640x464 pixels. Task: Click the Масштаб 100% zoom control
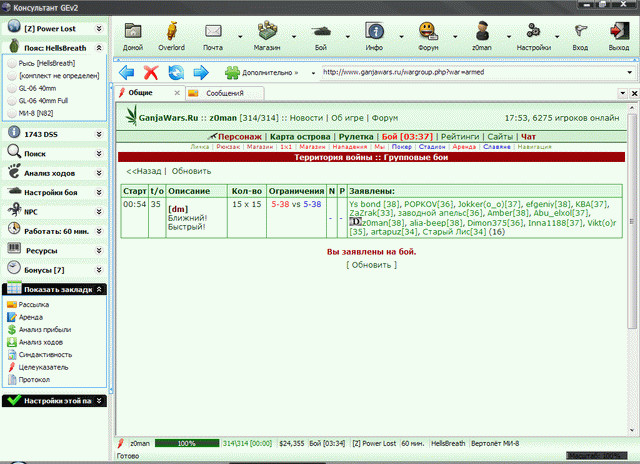pos(596,455)
